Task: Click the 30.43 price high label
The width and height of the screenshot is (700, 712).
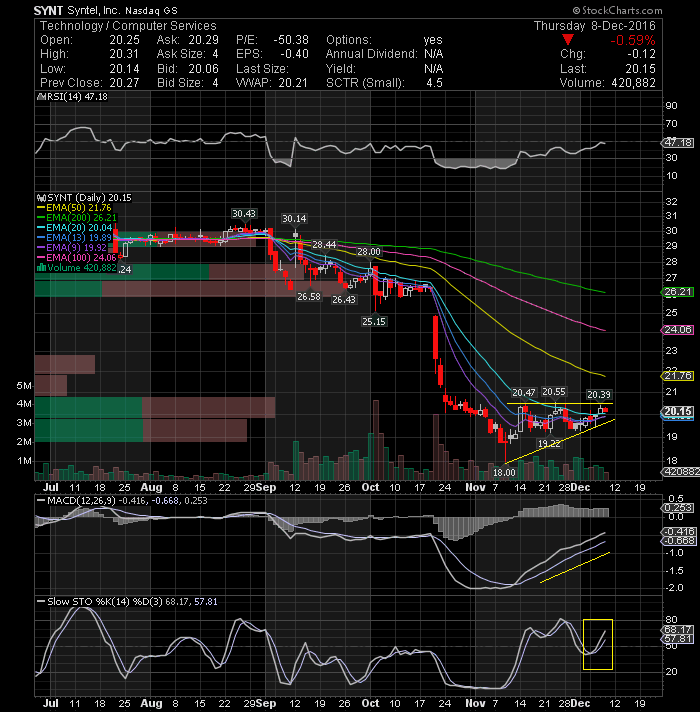Action: point(244,214)
